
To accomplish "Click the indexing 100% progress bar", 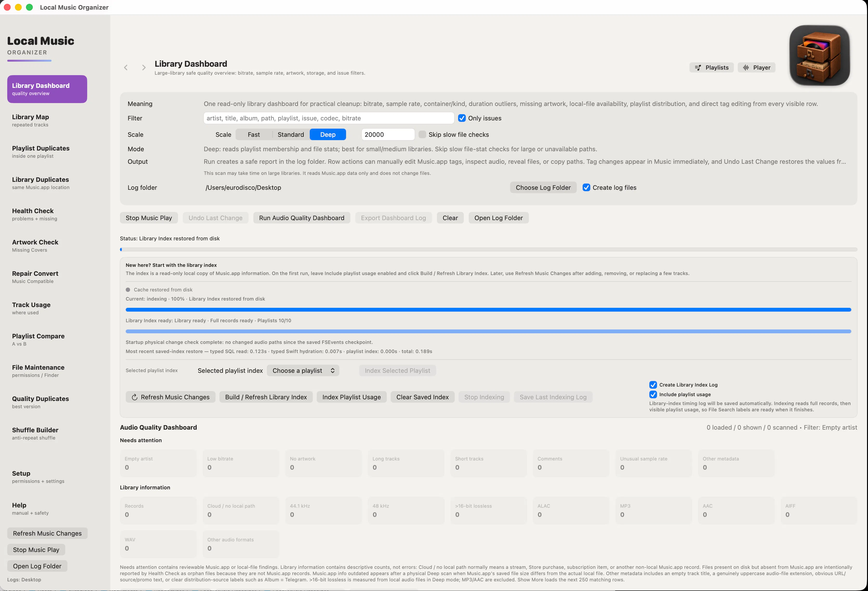I will click(488, 310).
